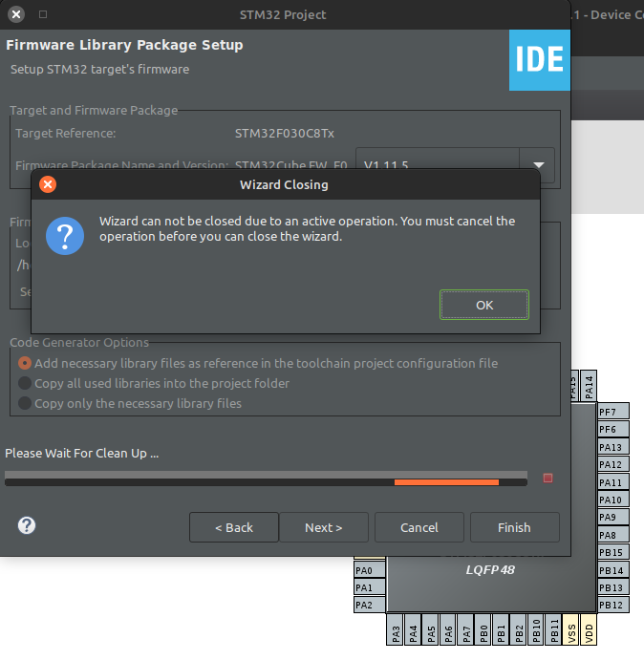Click the firmware version V1.11.5 combo field
The image size is (644, 660).
click(x=438, y=164)
